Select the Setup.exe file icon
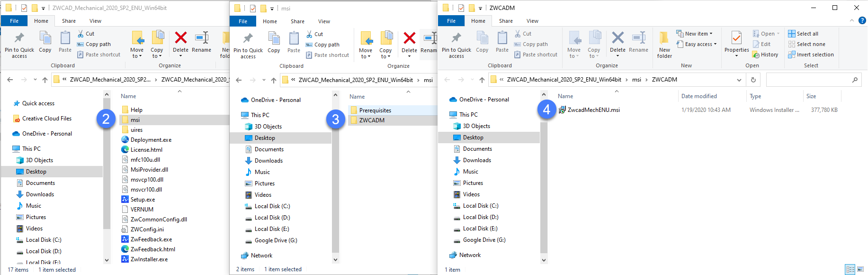This screenshot has height=275, width=868. 125,200
